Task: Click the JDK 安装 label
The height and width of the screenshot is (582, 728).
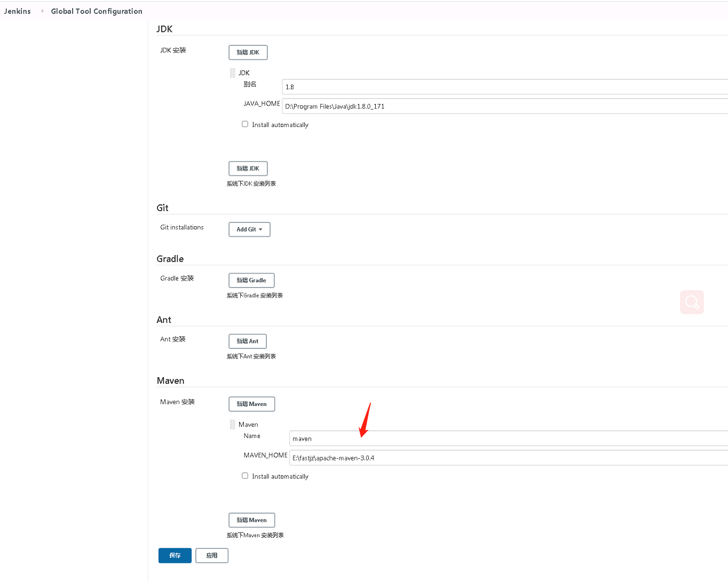Action: pos(173,50)
